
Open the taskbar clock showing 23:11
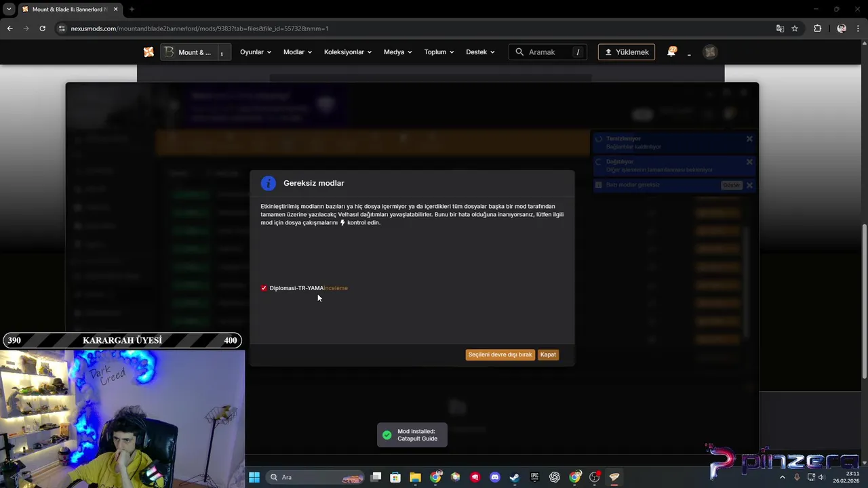pos(846,477)
